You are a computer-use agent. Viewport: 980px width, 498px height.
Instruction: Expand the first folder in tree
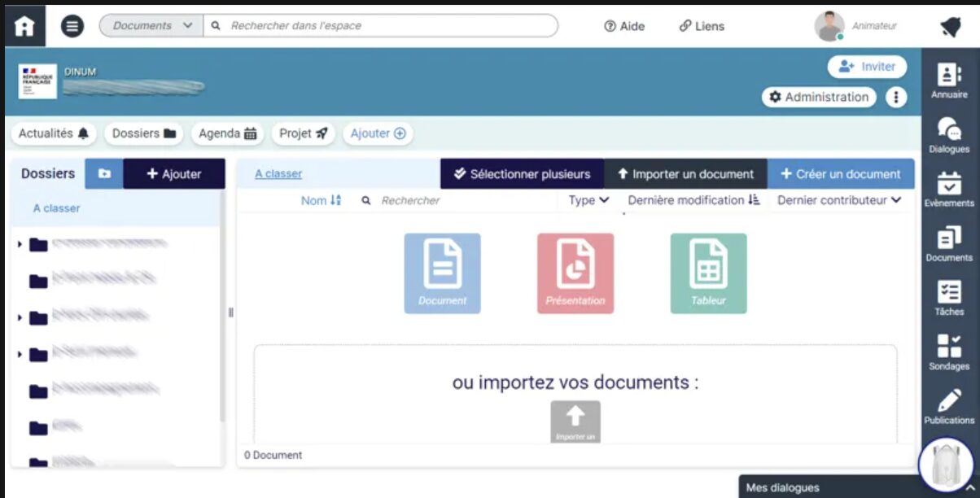tap(20, 244)
